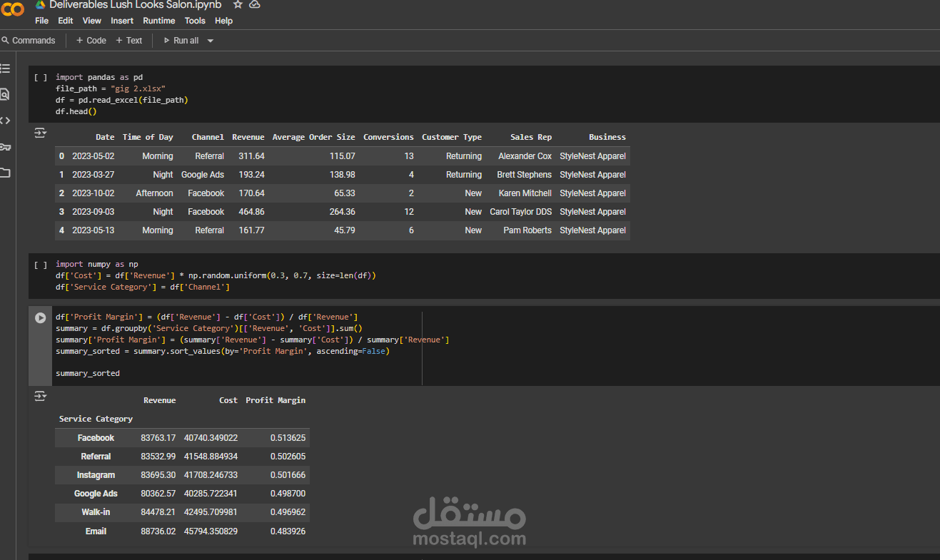Click the cell Alexander Cox
The height and width of the screenshot is (560, 940).
tap(525, 156)
